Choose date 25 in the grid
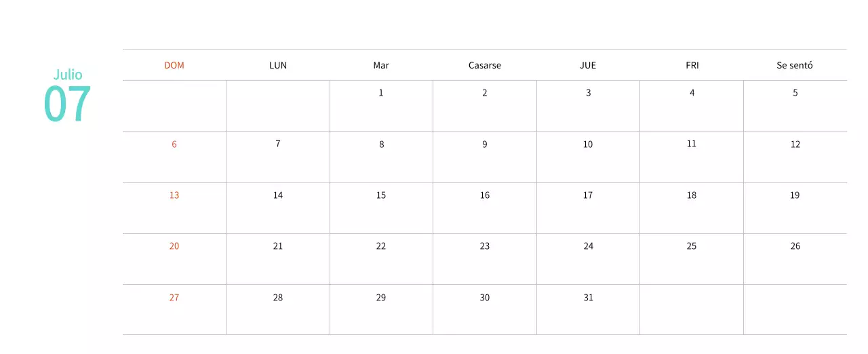Image resolution: width=868 pixels, height=354 pixels. (692, 246)
